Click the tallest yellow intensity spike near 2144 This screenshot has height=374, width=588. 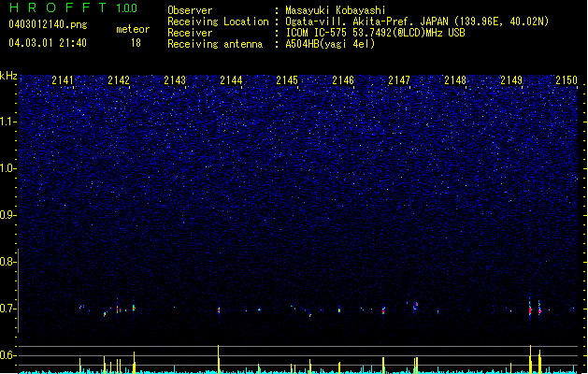218,359
